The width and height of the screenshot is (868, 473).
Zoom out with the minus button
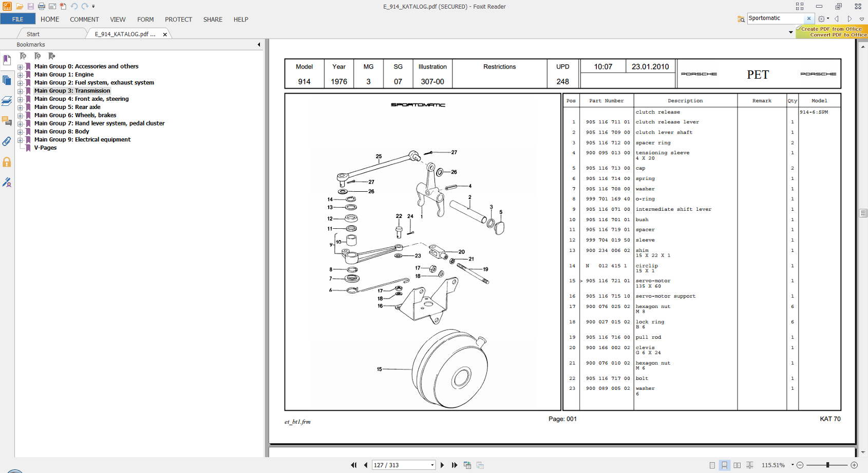[x=800, y=465]
